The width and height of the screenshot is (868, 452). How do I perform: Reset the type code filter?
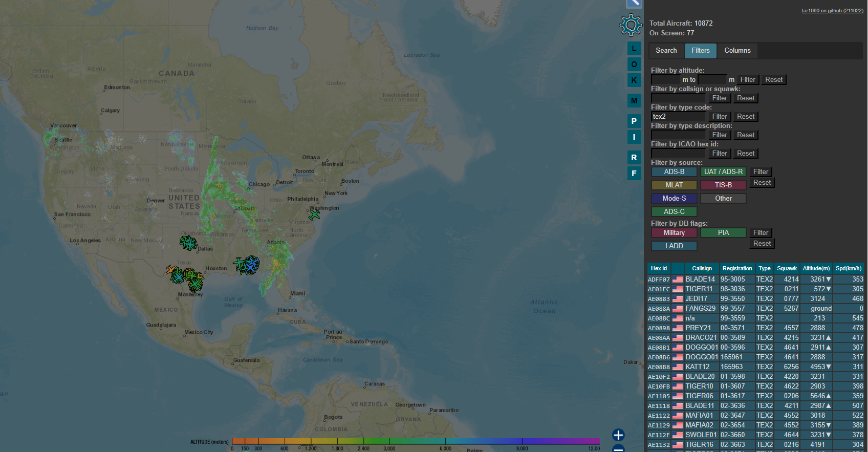click(x=746, y=117)
